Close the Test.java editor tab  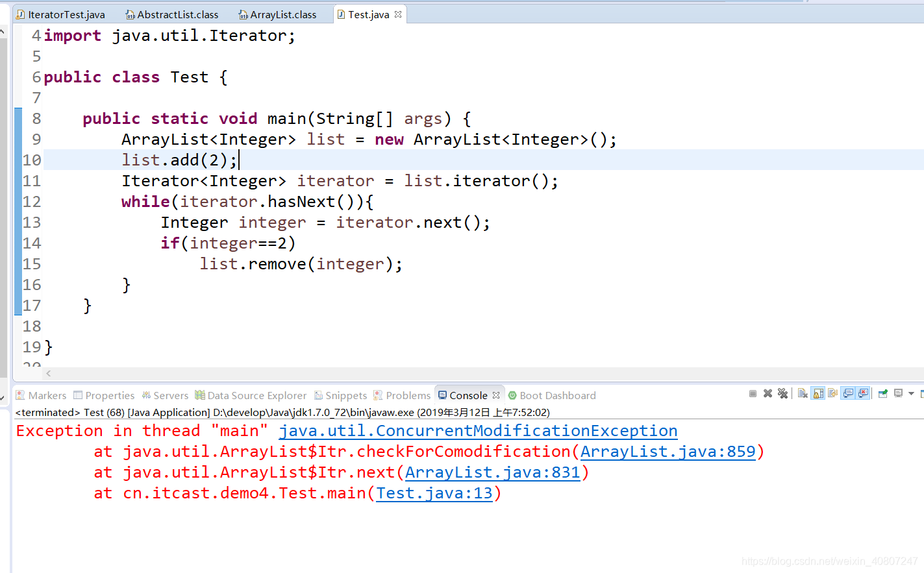(x=398, y=14)
